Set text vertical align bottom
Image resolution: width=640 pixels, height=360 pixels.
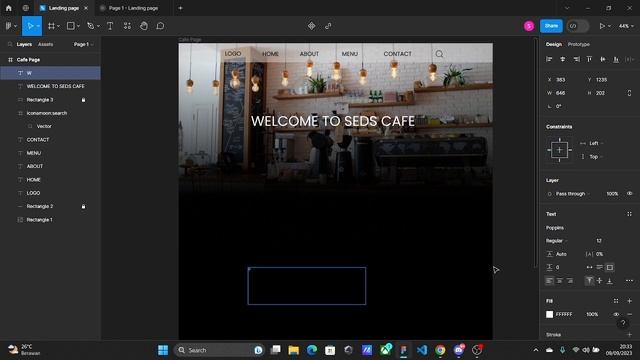pyautogui.click(x=610, y=281)
